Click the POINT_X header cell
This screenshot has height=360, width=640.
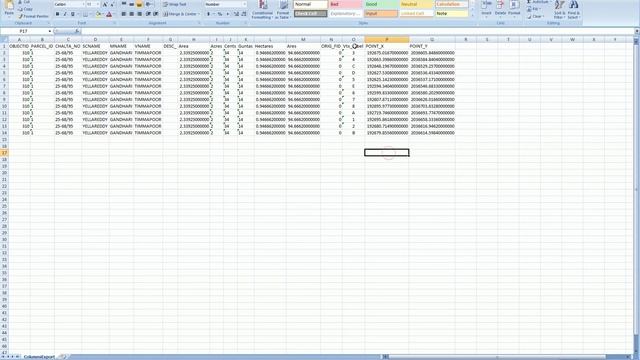pyautogui.click(x=387, y=46)
